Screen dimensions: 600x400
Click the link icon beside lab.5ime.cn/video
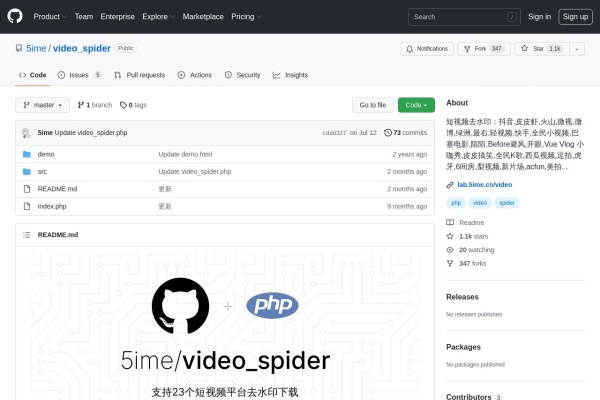pos(451,184)
